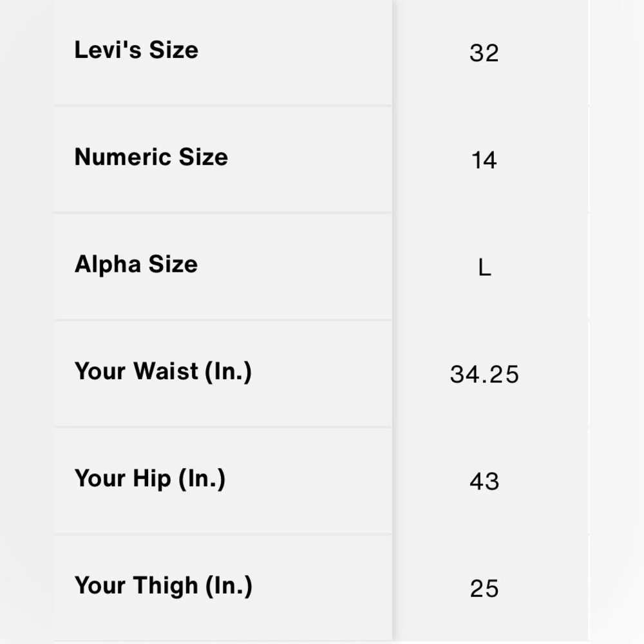Click the partially visible column beside 34.25
Viewport: 644px width, 644px height.
click(x=616, y=374)
